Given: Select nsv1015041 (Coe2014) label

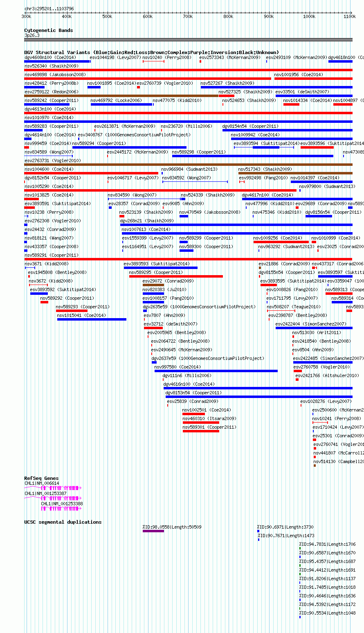Looking at the screenshot, I should (81, 315).
